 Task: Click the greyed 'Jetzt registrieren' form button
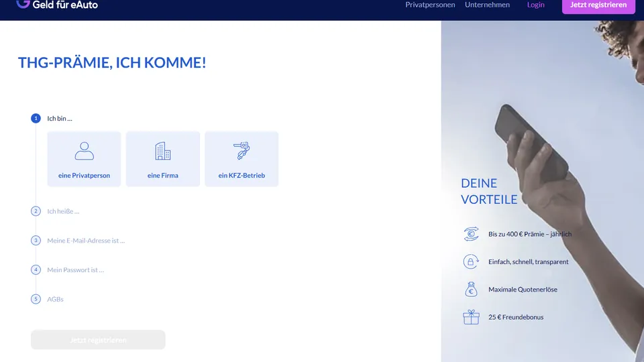[98, 340]
